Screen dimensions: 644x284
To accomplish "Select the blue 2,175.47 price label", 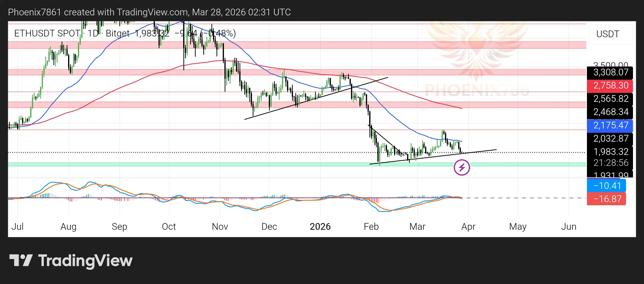I will 609,125.
